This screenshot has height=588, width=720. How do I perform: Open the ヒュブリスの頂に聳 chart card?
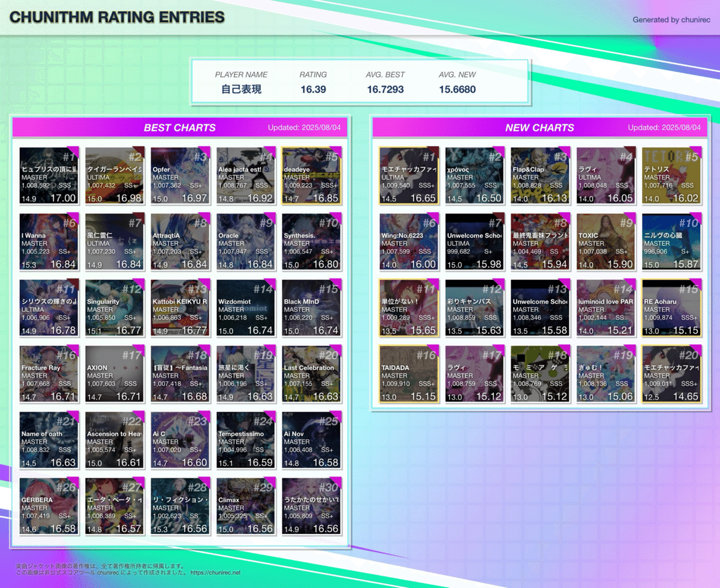coord(49,176)
